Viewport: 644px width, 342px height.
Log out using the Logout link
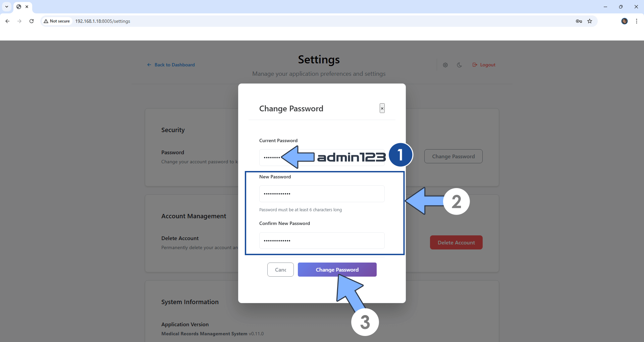coord(484,65)
